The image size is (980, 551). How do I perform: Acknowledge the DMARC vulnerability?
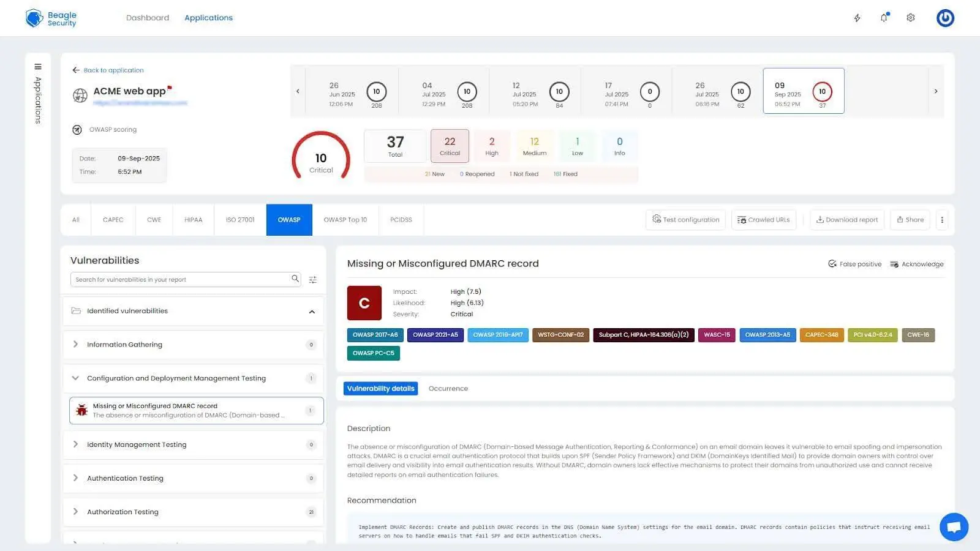(917, 264)
